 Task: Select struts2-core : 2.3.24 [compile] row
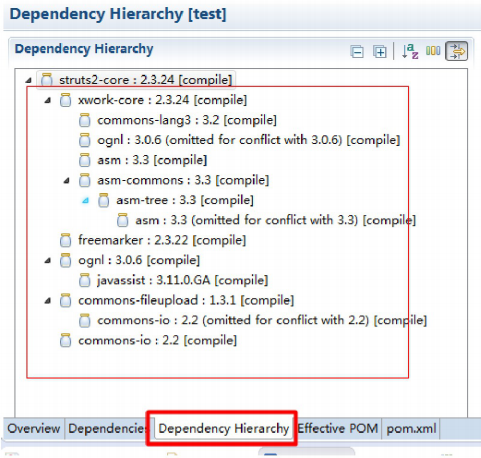pyautogui.click(x=136, y=80)
